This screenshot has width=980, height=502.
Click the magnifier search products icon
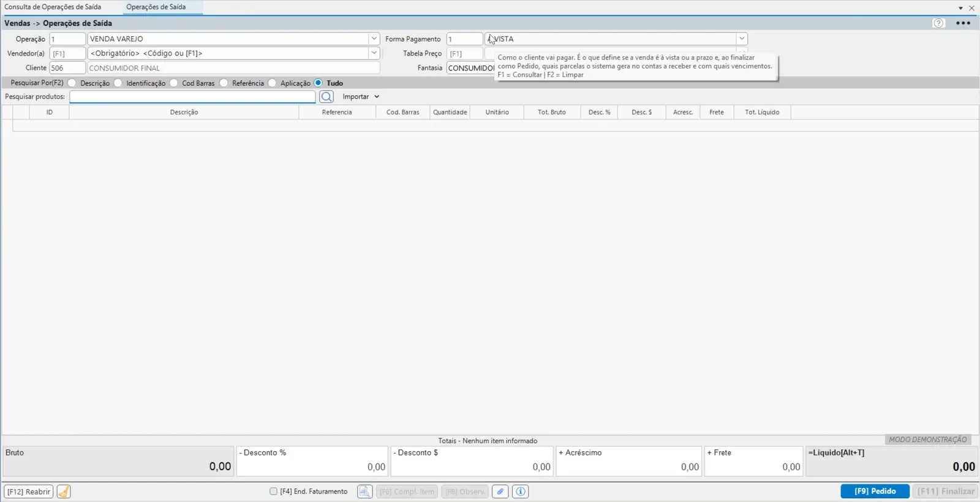point(326,97)
